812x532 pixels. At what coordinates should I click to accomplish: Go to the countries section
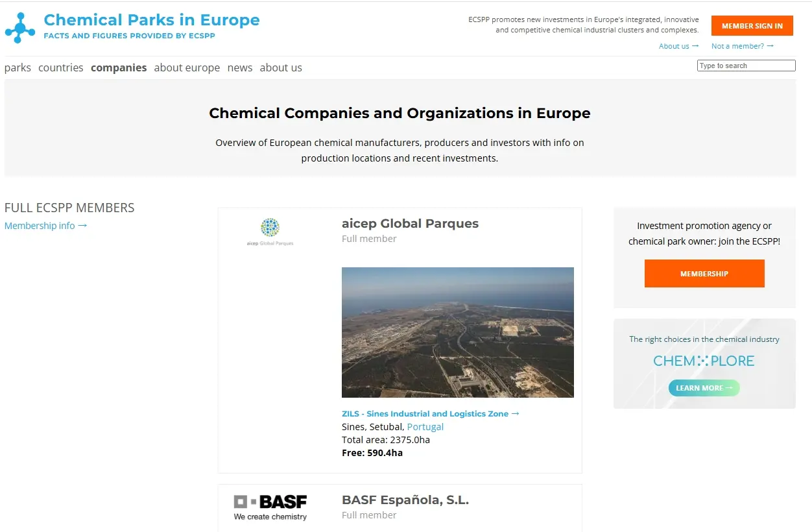click(61, 67)
